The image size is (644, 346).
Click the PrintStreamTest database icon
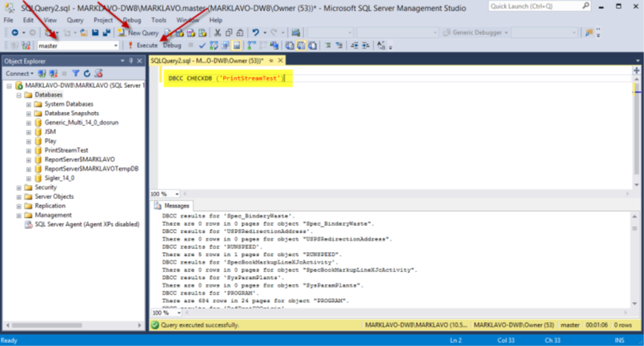pos(38,150)
